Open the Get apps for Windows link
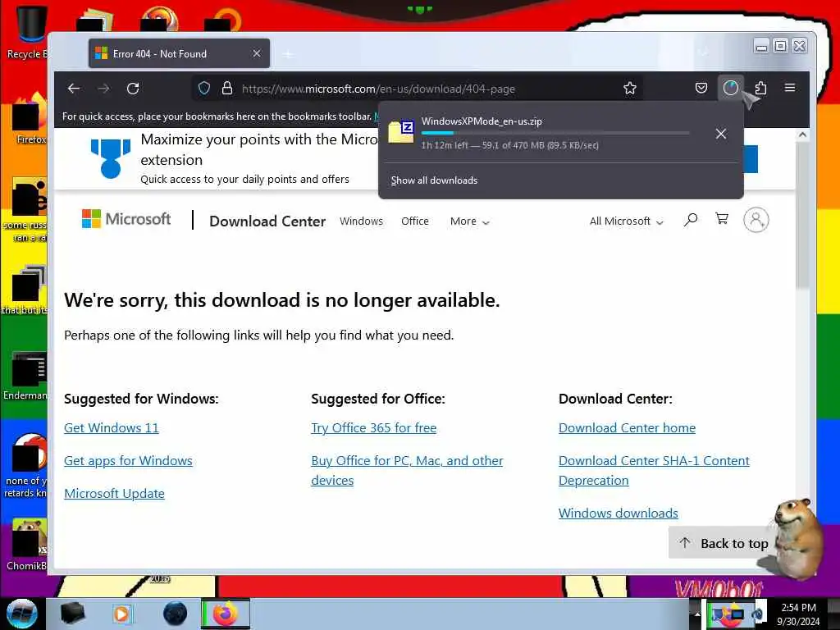The height and width of the screenshot is (630, 840). [128, 461]
